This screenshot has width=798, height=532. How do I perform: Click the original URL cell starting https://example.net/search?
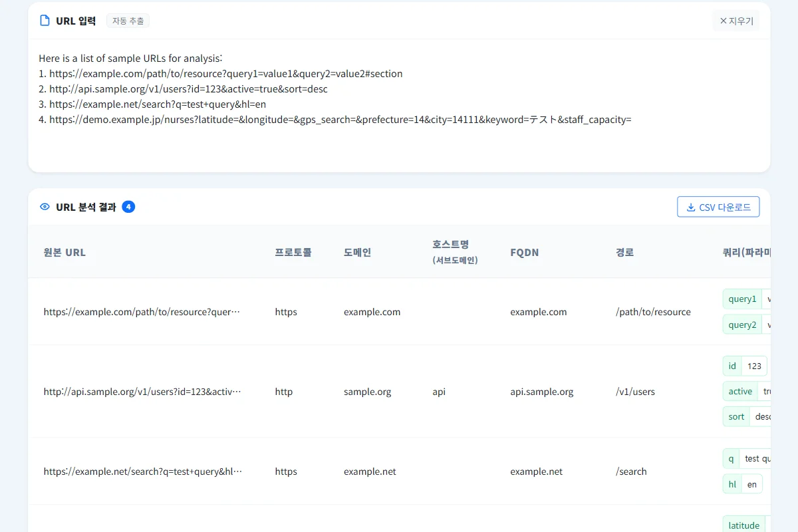coord(143,471)
